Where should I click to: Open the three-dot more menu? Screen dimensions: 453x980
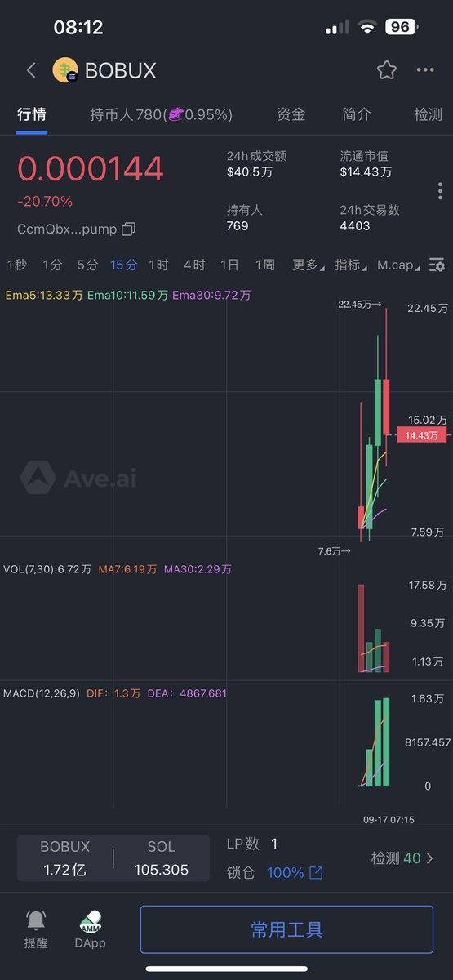[425, 70]
